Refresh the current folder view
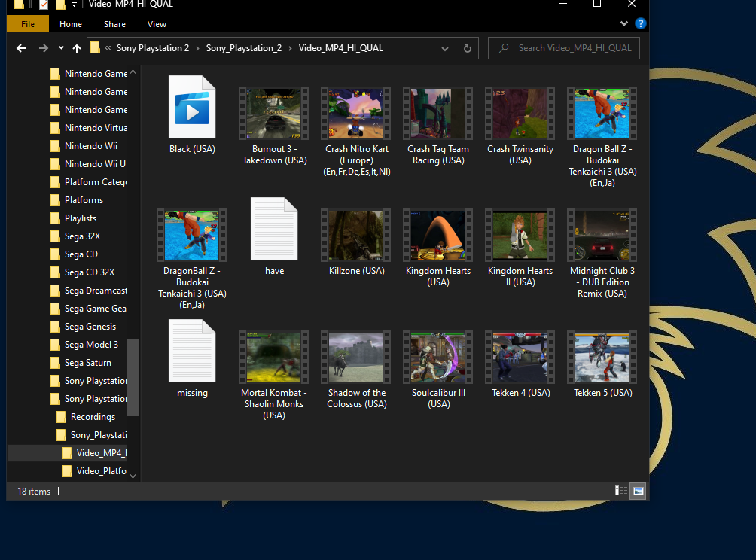Viewport: 756px width, 560px height. (467, 48)
